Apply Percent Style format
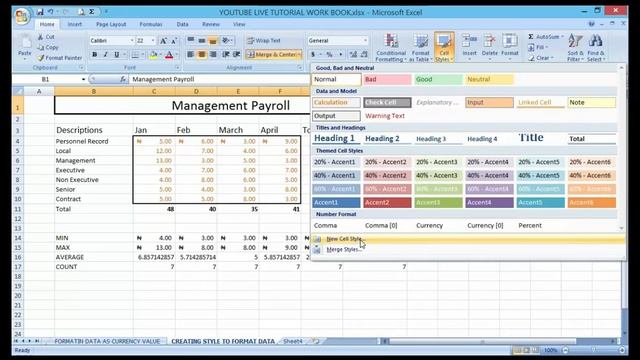The image size is (640, 360). [x=329, y=54]
